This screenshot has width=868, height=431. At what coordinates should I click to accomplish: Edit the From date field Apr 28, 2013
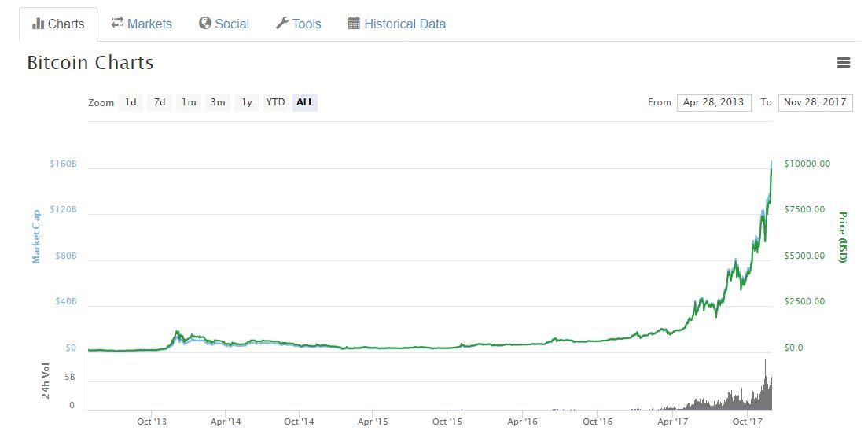pos(714,102)
